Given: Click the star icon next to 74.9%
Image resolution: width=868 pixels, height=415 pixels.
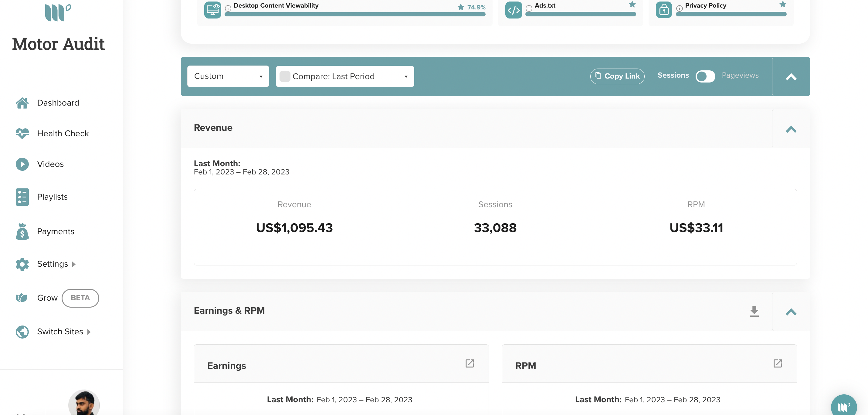Looking at the screenshot, I should (x=461, y=7).
